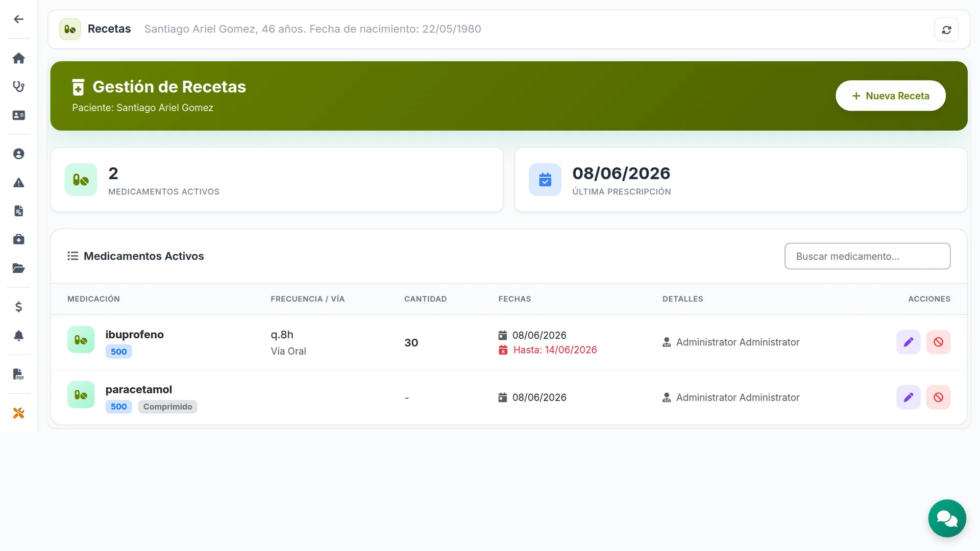Open the ID card icon in sidebar

pos(18,115)
